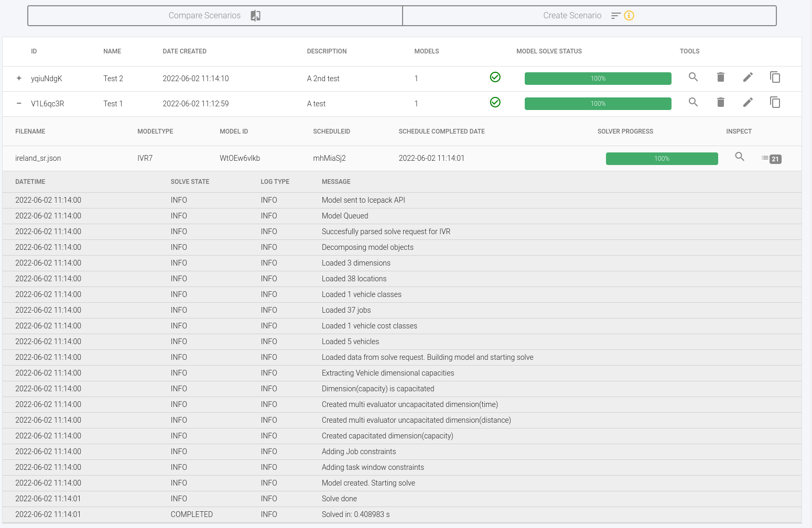Toggle the log list showing 21 messages
812x528 pixels.
pyautogui.click(x=771, y=159)
